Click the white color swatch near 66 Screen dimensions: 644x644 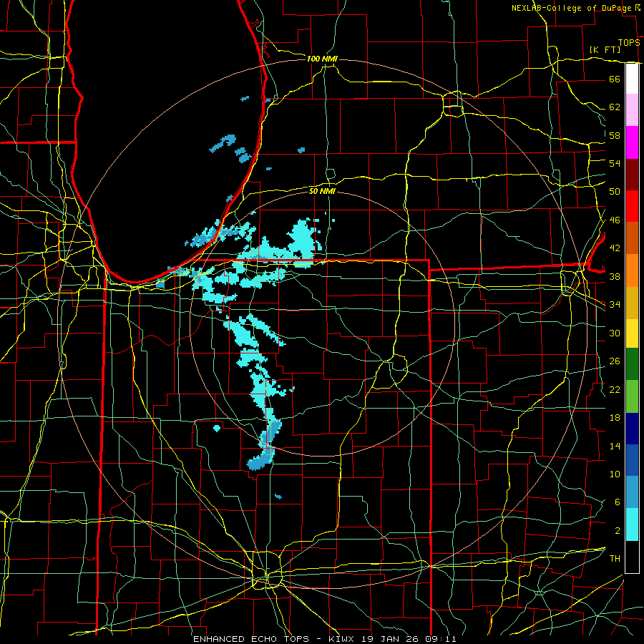(x=632, y=79)
